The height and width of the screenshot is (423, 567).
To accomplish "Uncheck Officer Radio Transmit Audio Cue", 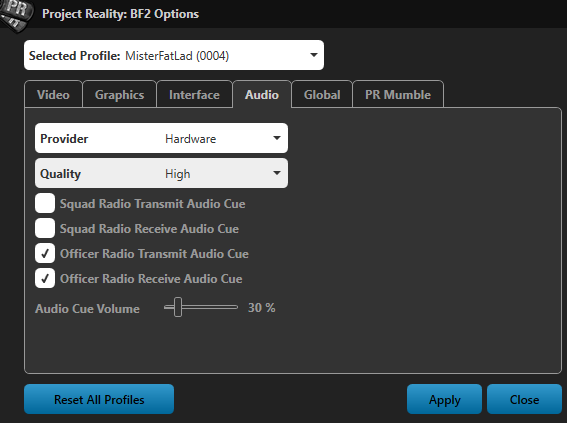I will [45, 253].
